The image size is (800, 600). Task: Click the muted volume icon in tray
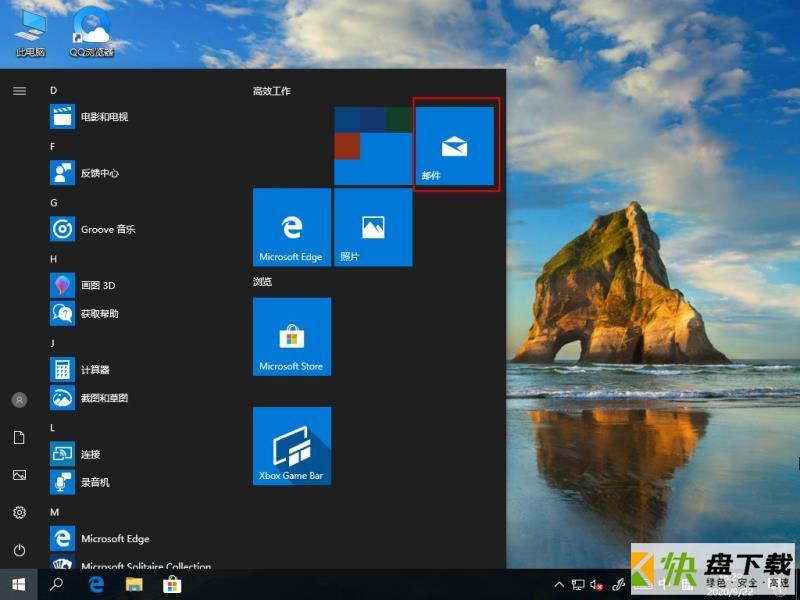(596, 585)
